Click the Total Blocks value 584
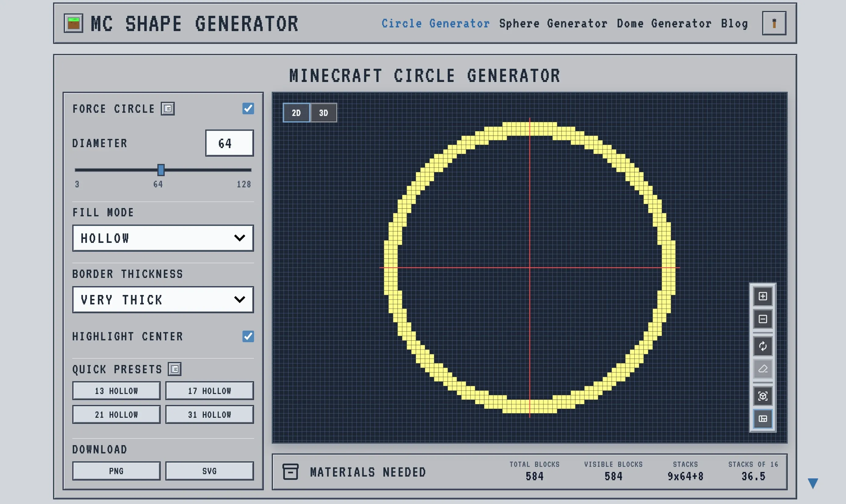This screenshot has width=846, height=504. 535,477
